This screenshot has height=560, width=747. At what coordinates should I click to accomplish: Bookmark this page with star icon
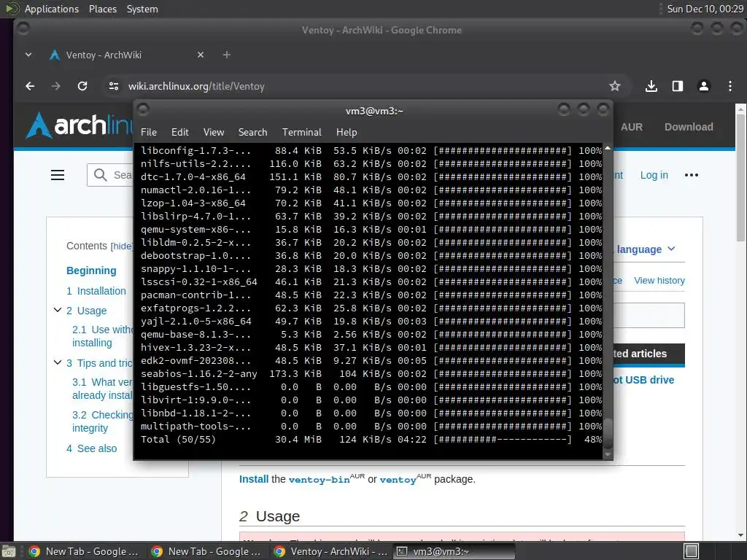[x=614, y=86]
